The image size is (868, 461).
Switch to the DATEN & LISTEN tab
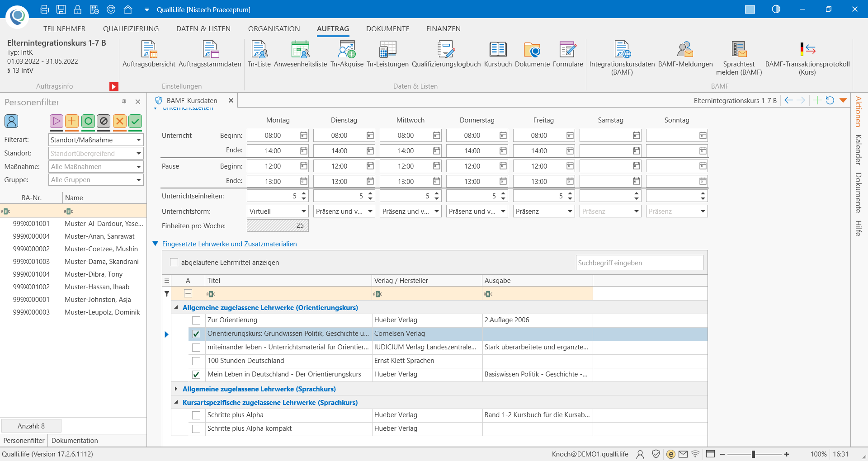coord(203,29)
